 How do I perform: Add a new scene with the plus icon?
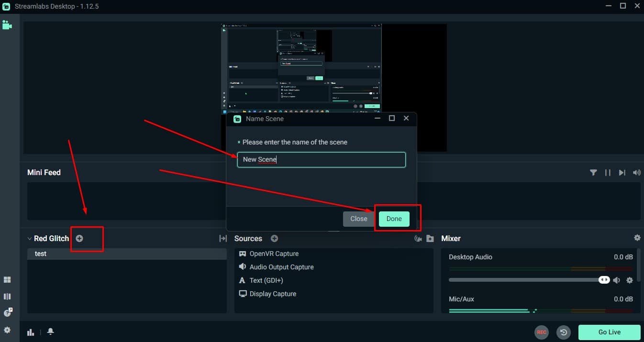click(x=79, y=238)
